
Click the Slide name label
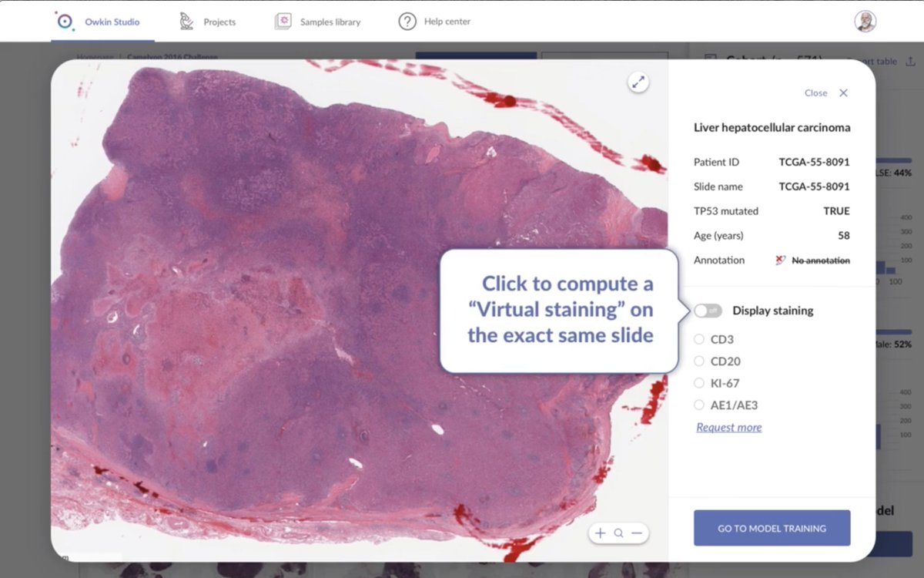click(x=718, y=187)
